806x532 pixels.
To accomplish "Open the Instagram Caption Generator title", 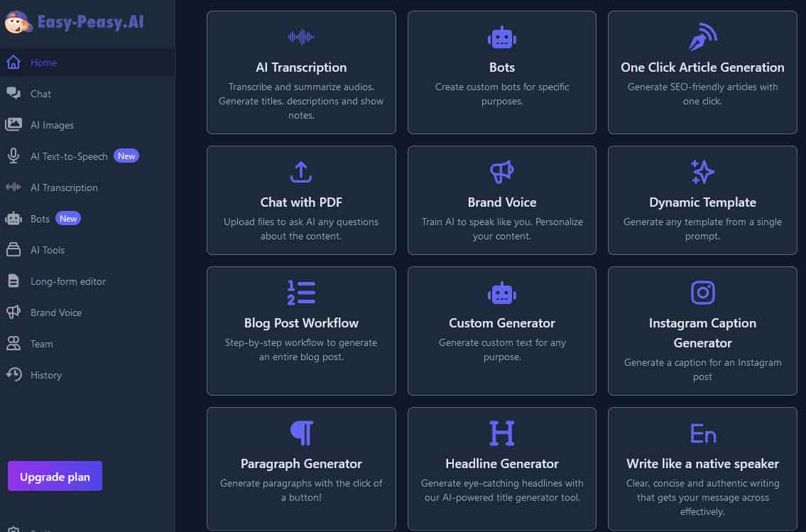I will tap(703, 332).
